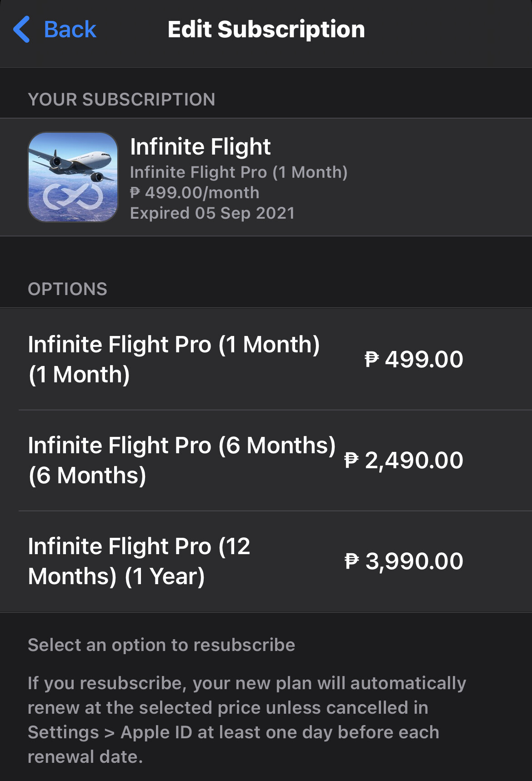Screen dimensions: 532x781
Task: Tap the Infinite Flight Pro (1 Month) subtitle
Action: [x=239, y=172]
